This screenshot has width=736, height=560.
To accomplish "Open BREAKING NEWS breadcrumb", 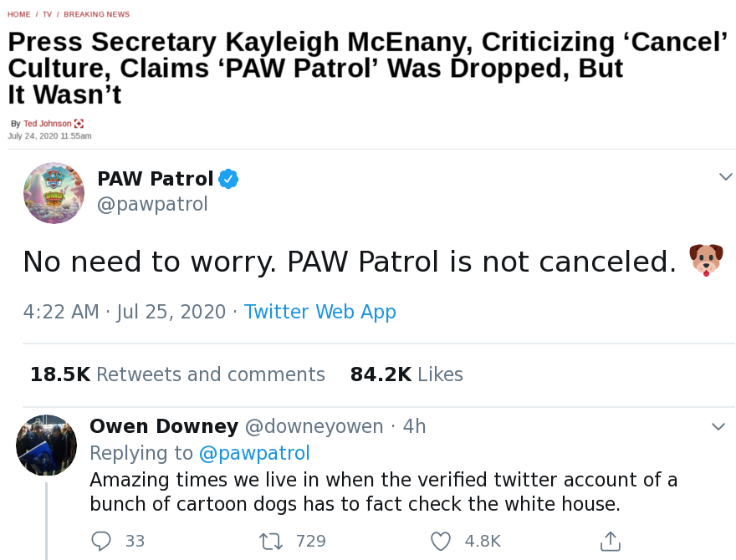I will 96,14.
